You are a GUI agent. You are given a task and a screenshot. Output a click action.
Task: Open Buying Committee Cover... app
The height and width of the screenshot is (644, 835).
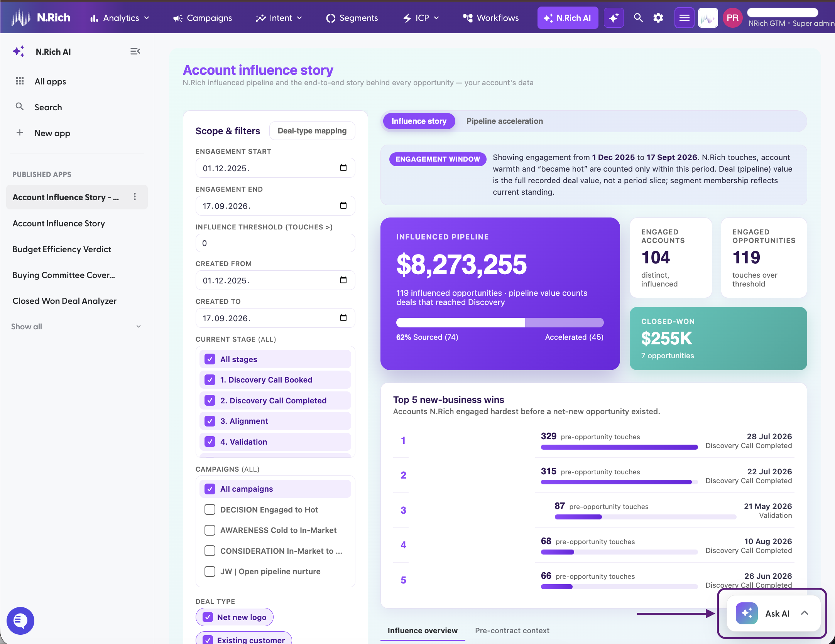pos(64,275)
